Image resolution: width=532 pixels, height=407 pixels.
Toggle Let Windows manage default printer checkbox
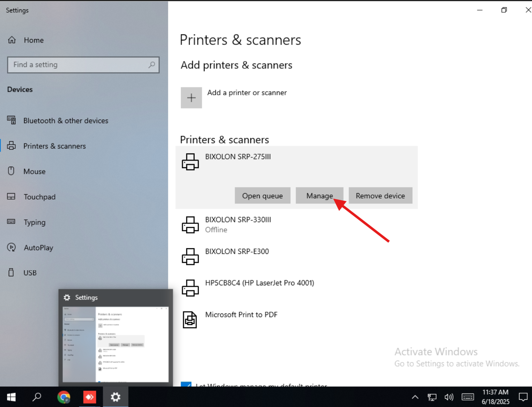tap(186, 384)
